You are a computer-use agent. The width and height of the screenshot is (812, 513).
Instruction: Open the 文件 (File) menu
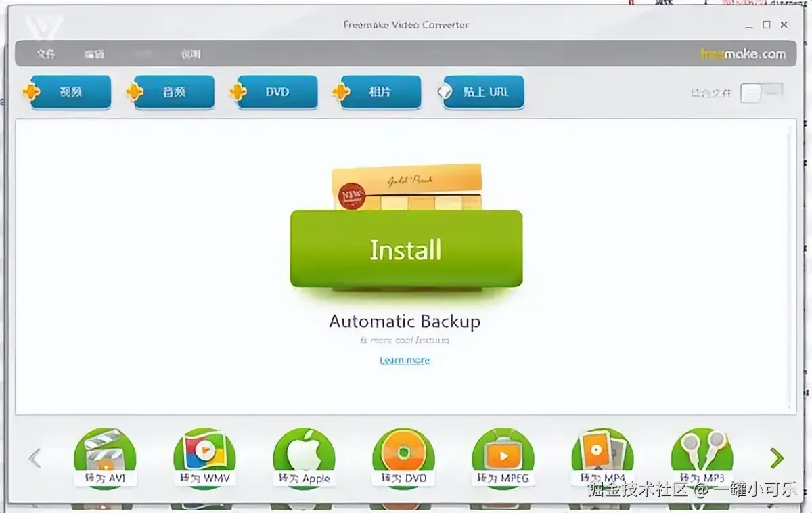click(x=46, y=54)
